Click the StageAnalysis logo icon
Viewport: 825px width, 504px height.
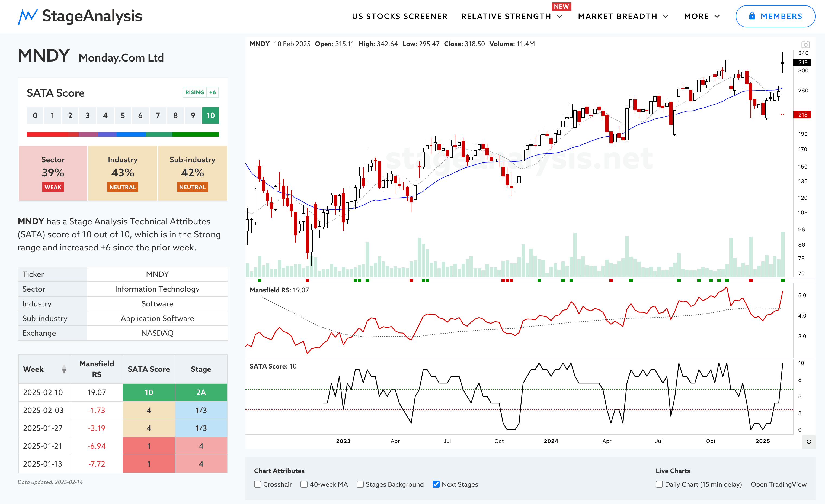27,16
